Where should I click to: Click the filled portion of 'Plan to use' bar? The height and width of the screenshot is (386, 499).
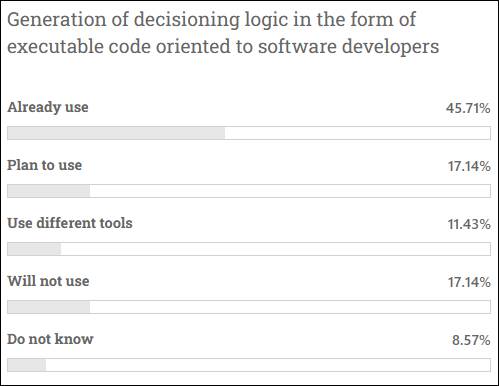tap(49, 191)
